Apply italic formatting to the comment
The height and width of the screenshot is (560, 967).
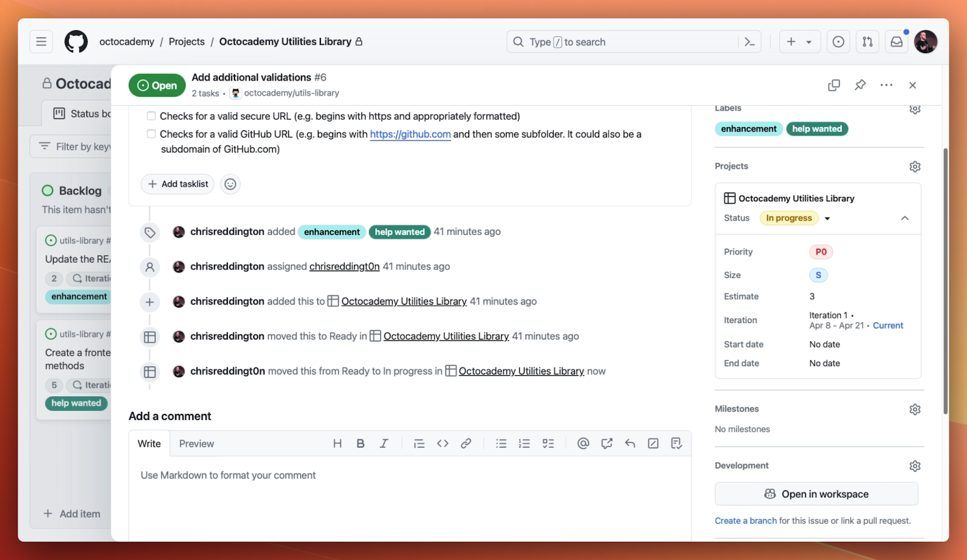pyautogui.click(x=384, y=443)
